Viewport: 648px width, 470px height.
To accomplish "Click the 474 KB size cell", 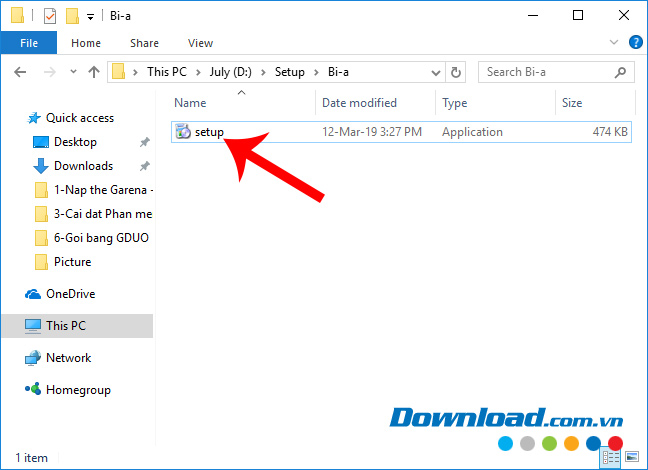I will point(610,132).
